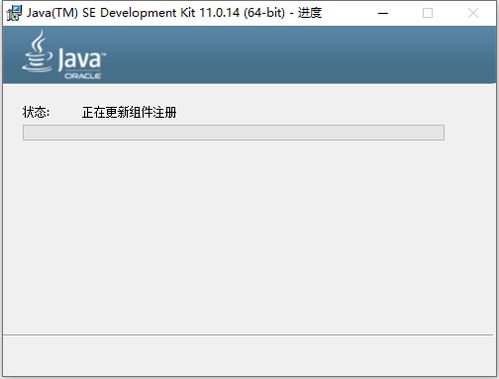
Task: Click the Java coffee cup logo
Action: click(37, 51)
